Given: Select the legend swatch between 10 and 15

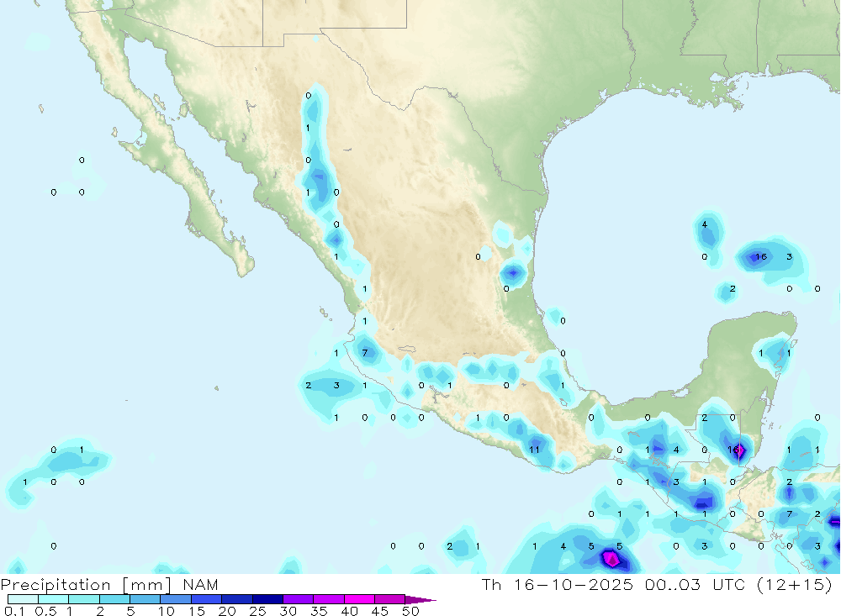Looking at the screenshot, I should tap(176, 599).
